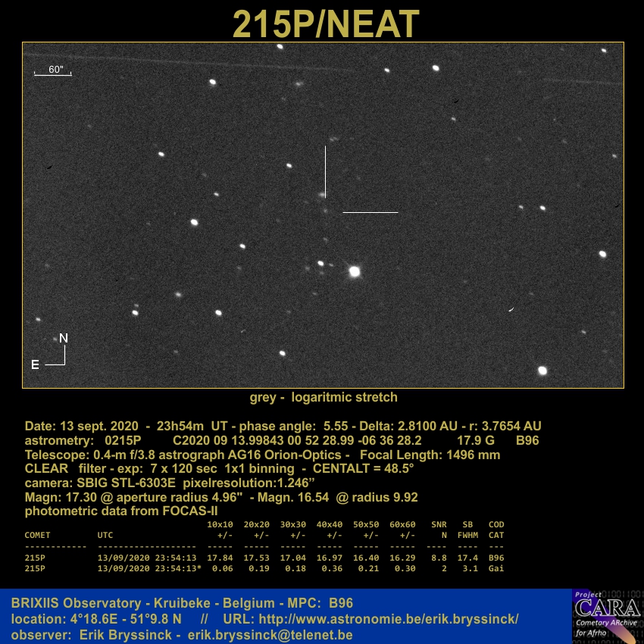The height and width of the screenshot is (644, 644).
Task: Select the "location: 4°18.6E - 51°9.8 N" text
Action: point(96,619)
